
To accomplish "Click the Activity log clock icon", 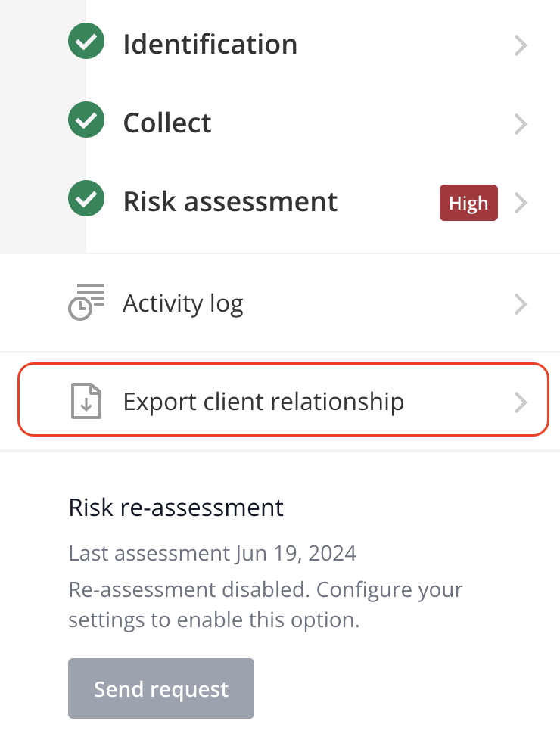I will [86, 302].
